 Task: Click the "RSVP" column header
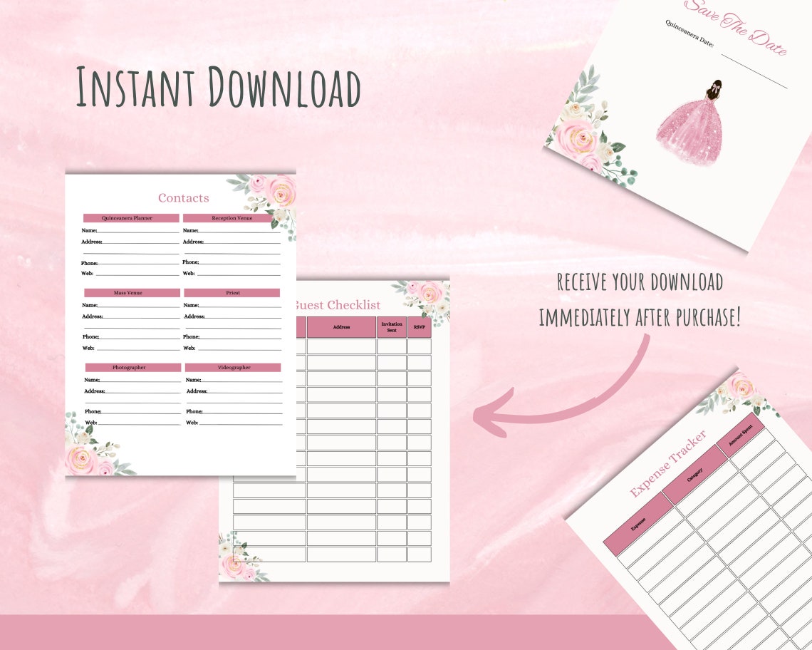[420, 327]
